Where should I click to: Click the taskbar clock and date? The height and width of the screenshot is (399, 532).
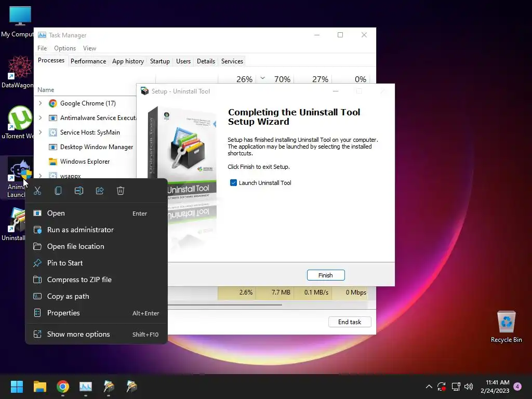(495, 387)
